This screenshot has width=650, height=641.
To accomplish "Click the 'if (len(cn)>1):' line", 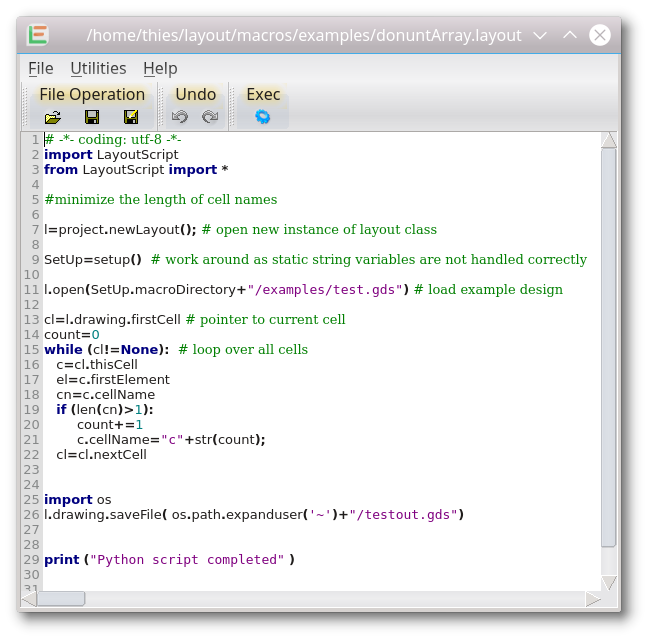I will pyautogui.click(x=105, y=410).
